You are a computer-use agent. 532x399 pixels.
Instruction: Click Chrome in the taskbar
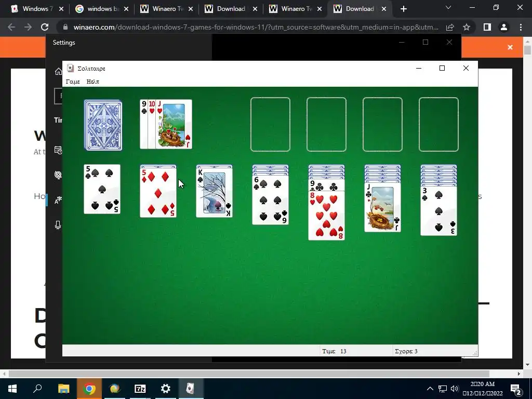89,389
